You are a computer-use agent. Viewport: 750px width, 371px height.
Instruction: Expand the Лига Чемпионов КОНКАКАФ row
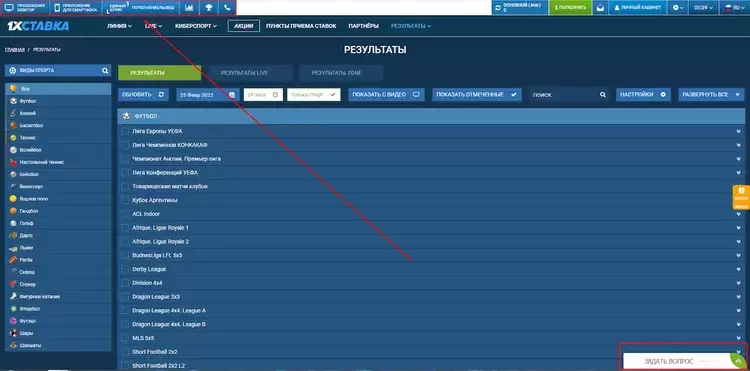tap(739, 145)
